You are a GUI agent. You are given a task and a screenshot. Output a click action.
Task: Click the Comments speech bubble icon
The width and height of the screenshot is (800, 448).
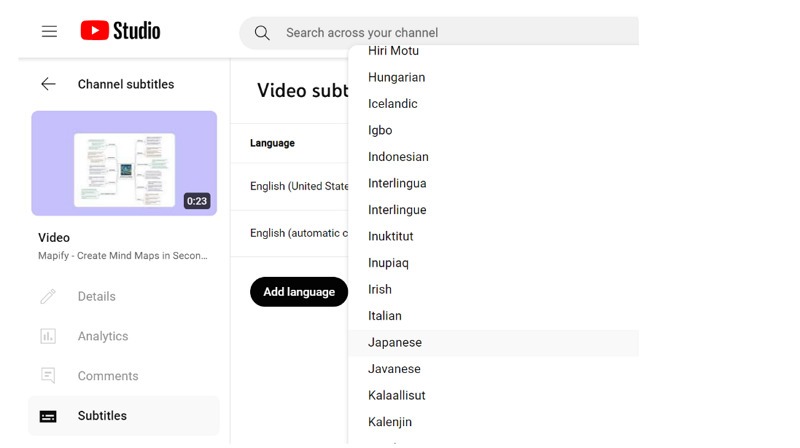coord(48,376)
